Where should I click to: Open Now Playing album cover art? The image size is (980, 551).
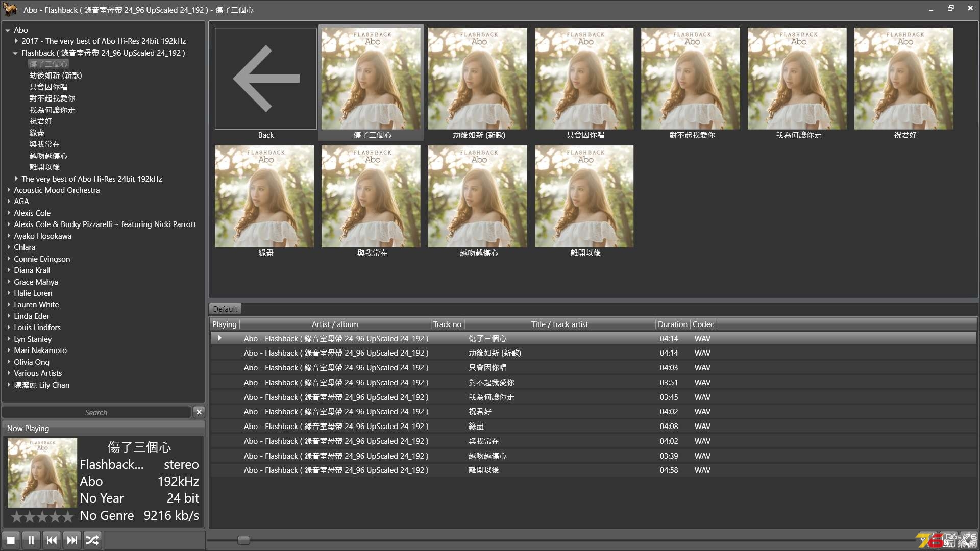click(x=42, y=472)
